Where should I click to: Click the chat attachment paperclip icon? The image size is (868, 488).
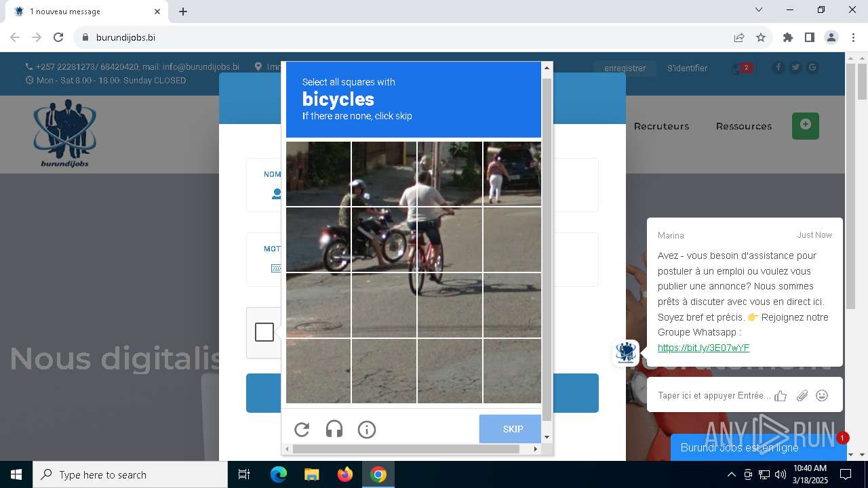tap(802, 395)
